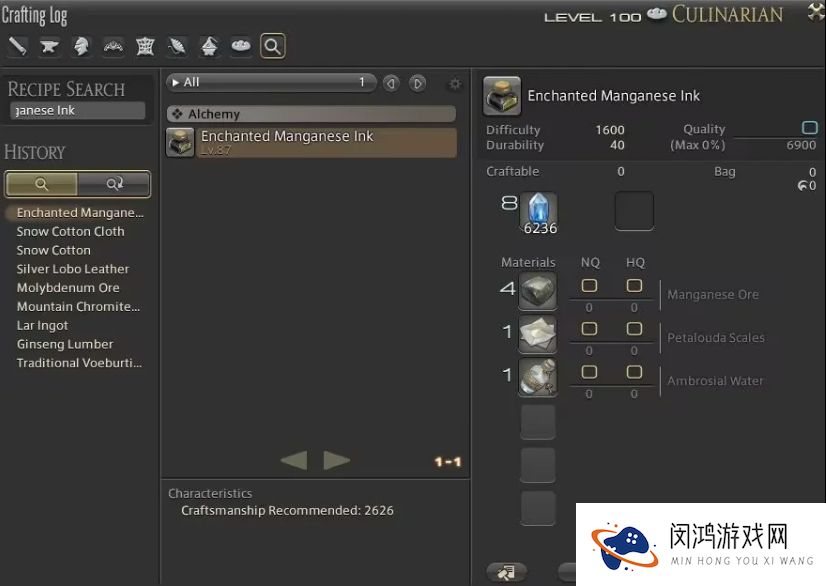Toggle the Quality checkbox
Viewport: 826px width, 586px height.
click(810, 128)
